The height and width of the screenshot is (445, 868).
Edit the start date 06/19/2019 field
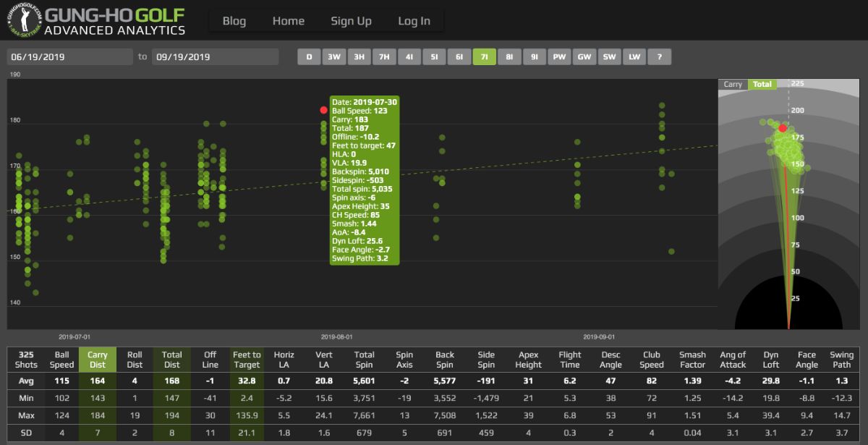click(70, 56)
